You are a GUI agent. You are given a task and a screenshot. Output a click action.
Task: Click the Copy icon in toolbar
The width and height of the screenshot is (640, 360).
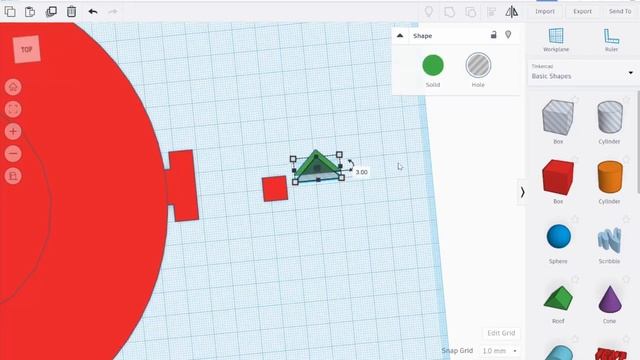coord(10,11)
